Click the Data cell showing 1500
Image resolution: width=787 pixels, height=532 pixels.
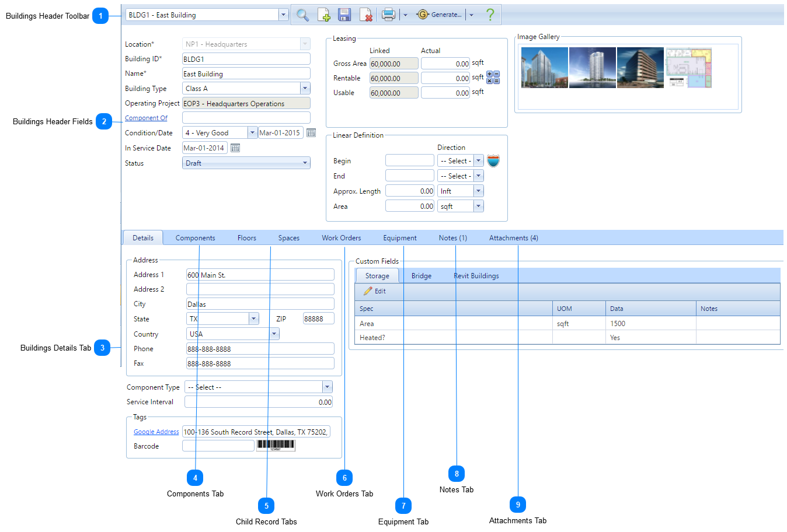tap(650, 324)
